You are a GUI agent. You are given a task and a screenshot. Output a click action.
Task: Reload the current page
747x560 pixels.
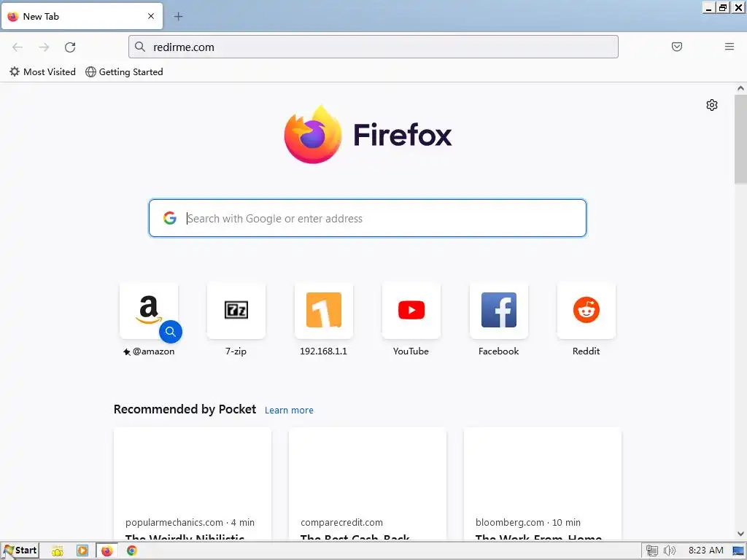70,47
